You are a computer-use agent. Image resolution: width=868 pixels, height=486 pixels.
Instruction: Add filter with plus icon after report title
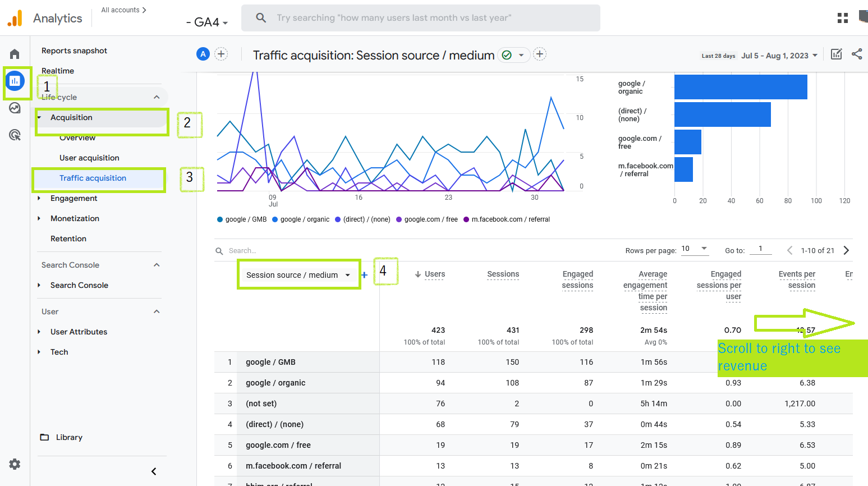pyautogui.click(x=540, y=54)
